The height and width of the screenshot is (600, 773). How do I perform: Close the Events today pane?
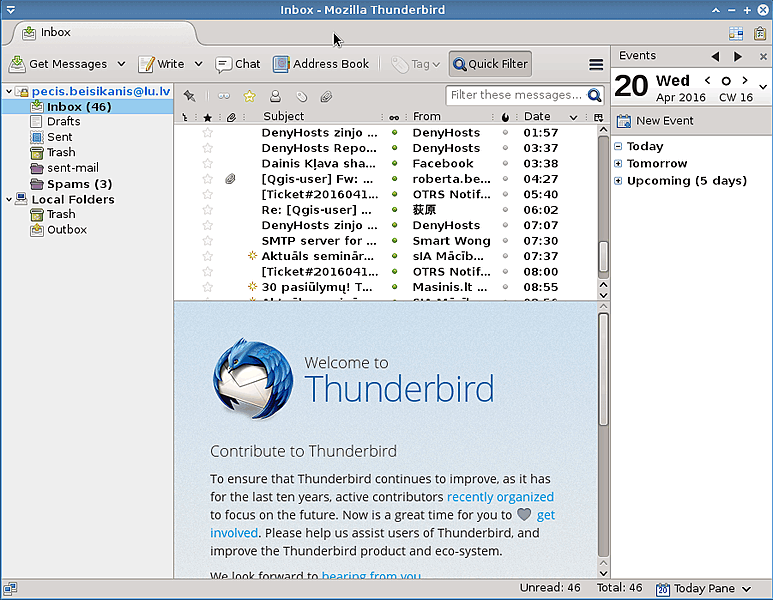point(763,57)
